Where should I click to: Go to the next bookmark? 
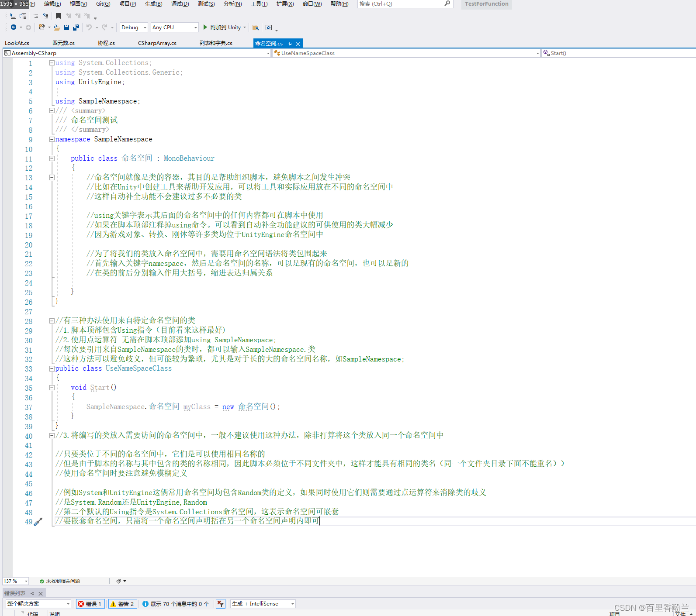[77, 16]
